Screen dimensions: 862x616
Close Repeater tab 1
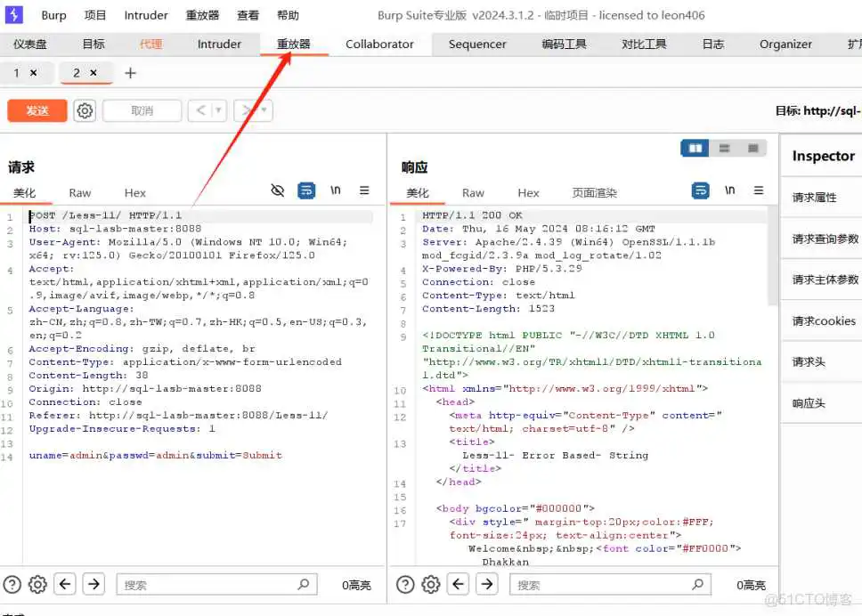34,72
